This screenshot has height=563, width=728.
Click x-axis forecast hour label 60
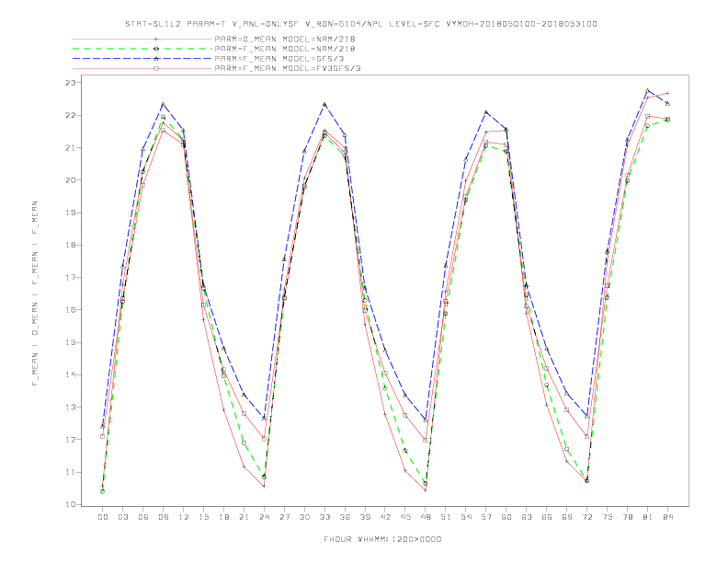(506, 517)
